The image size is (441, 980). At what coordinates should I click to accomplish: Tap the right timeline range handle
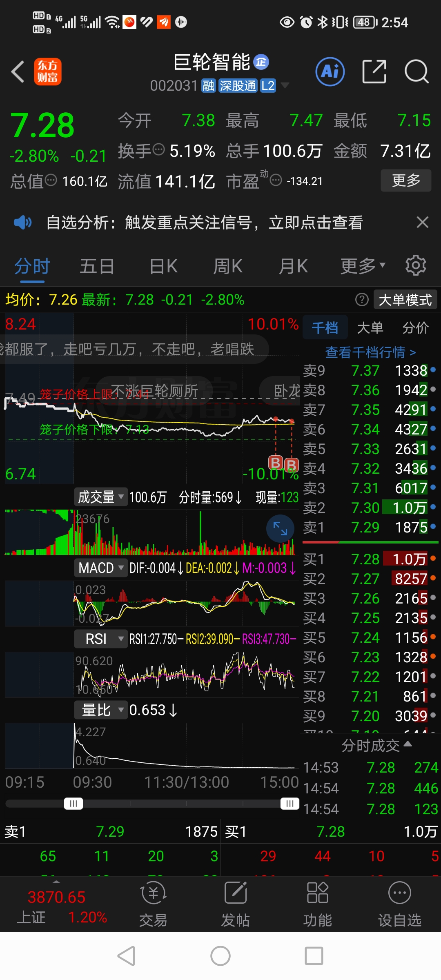coord(290,804)
